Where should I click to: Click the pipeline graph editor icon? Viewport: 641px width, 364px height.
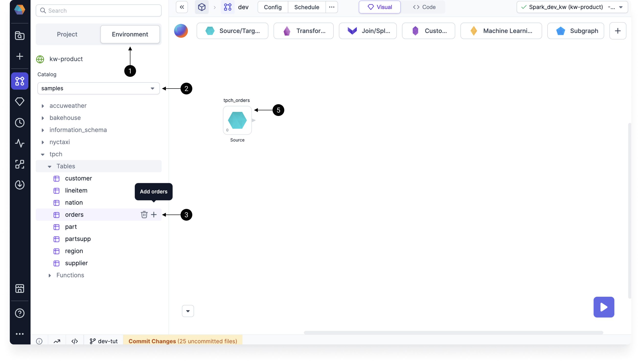pyautogui.click(x=19, y=81)
